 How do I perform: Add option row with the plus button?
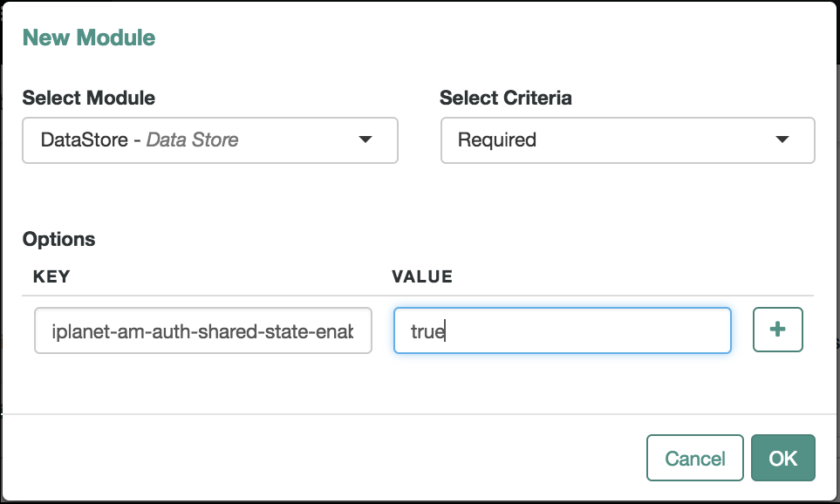coord(777,330)
